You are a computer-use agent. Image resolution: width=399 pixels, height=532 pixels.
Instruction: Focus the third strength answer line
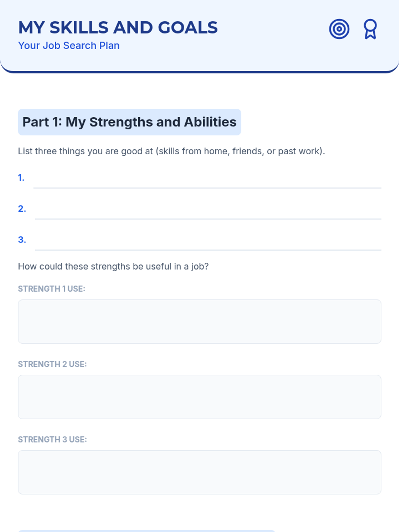pos(208,243)
